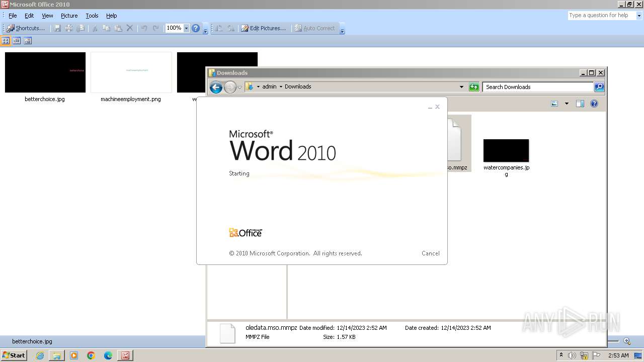The width and height of the screenshot is (644, 362).
Task: Open File Explorer from taskbar
Action: tap(57, 355)
